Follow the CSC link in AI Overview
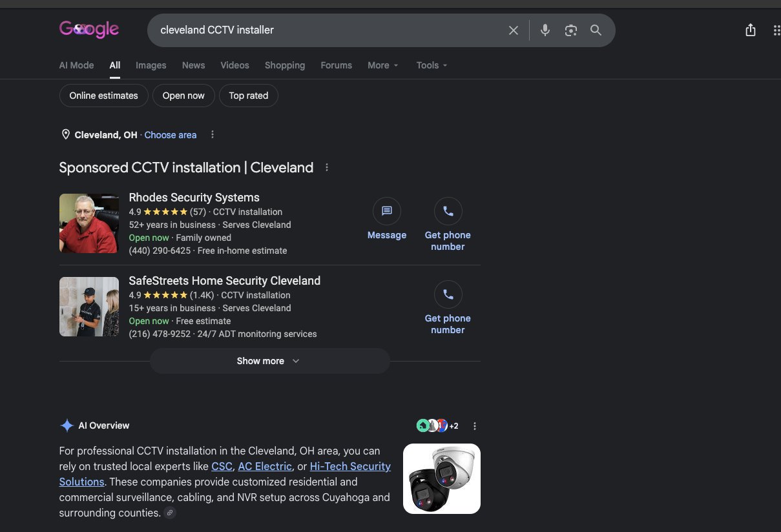Screen dimensions: 781x532 tap(221, 466)
